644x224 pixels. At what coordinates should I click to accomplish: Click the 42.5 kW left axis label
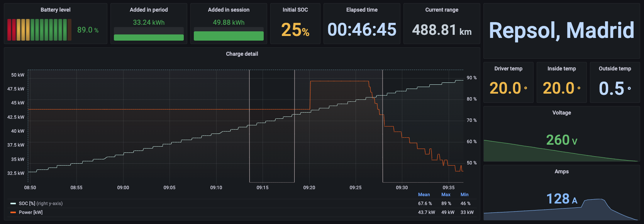[16, 117]
